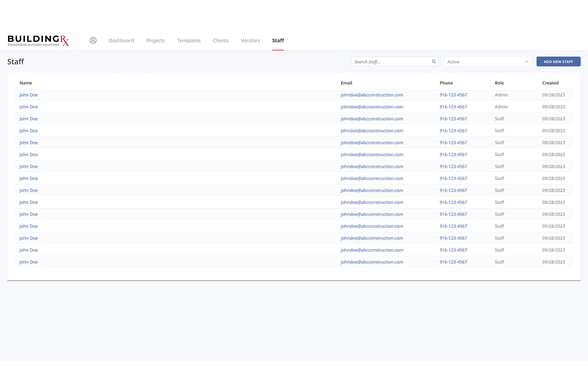Click the search magnifier icon
The image size is (588, 392).
pyautogui.click(x=434, y=62)
